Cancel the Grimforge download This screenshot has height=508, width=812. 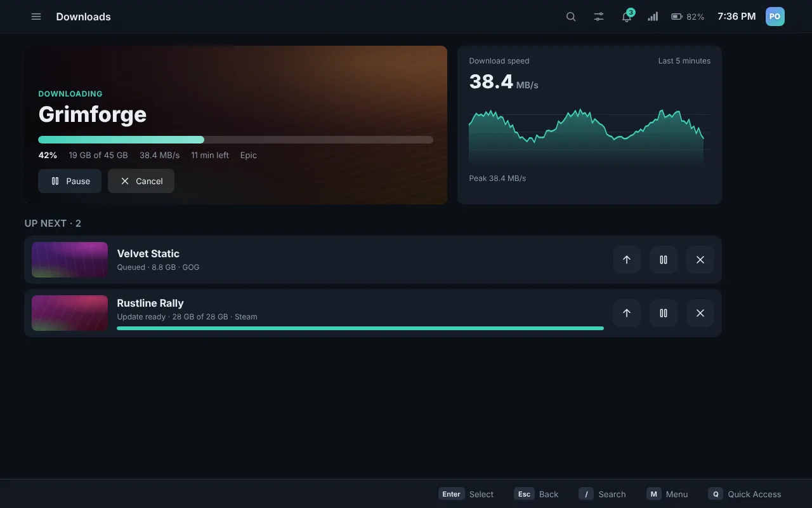pyautogui.click(x=141, y=181)
